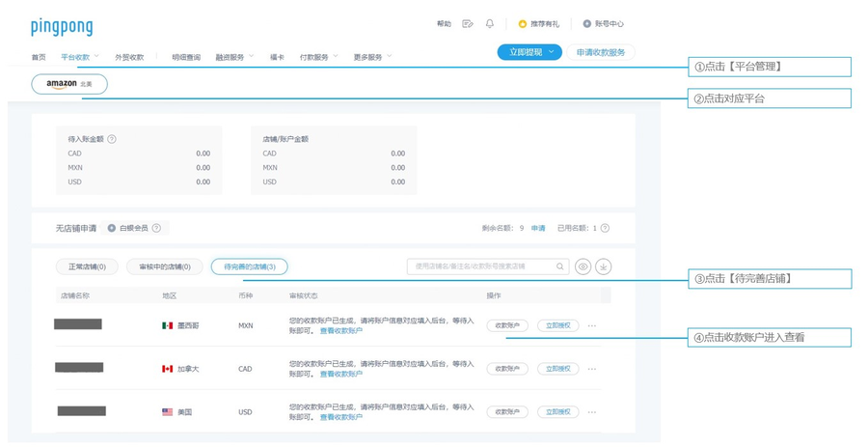This screenshot has height=447, width=868.
Task: Switch to the 待完善的店铺(3) tab
Action: coord(249,266)
